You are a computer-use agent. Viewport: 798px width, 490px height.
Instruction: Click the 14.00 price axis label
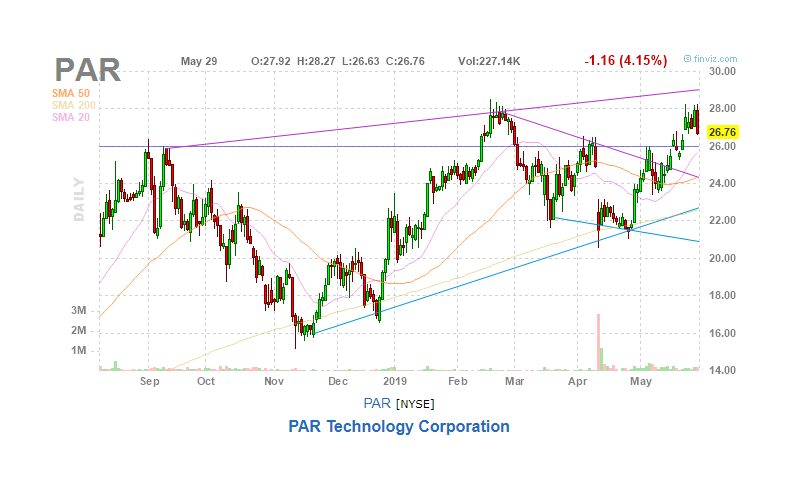tap(723, 370)
